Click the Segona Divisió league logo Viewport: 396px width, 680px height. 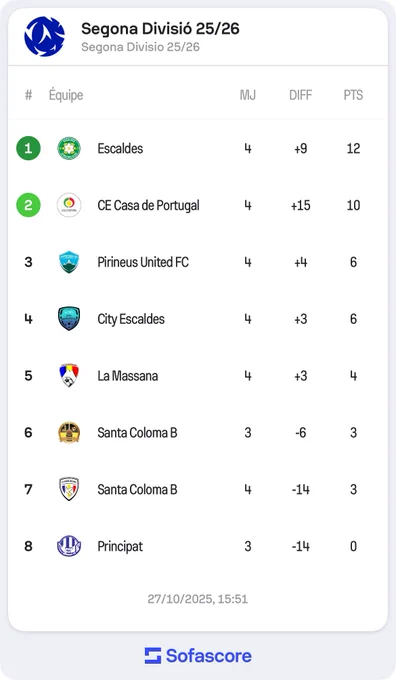point(44,36)
